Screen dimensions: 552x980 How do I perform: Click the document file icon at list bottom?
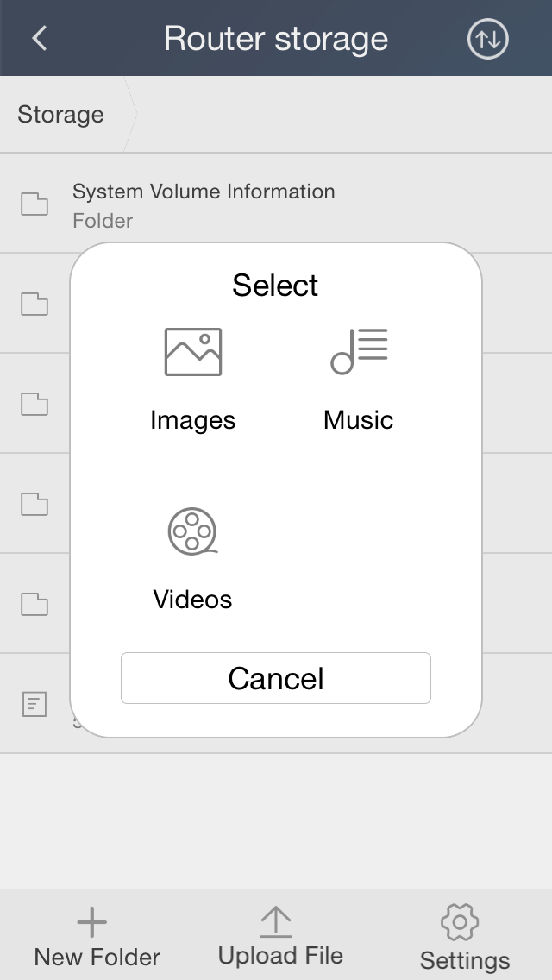click(34, 704)
